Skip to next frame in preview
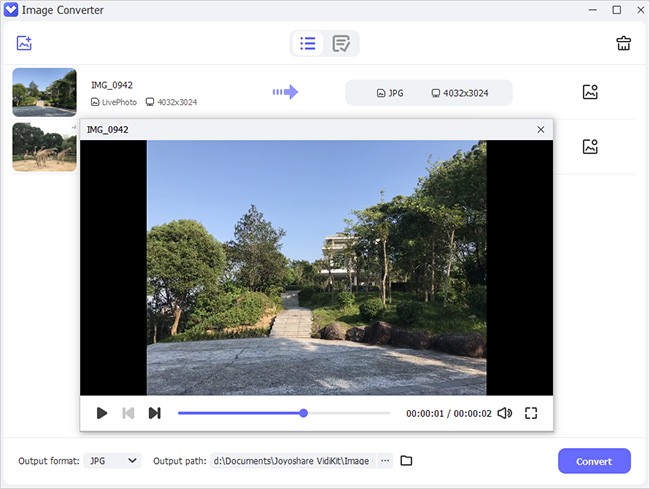Viewport: 650px width, 489px height. (155, 413)
